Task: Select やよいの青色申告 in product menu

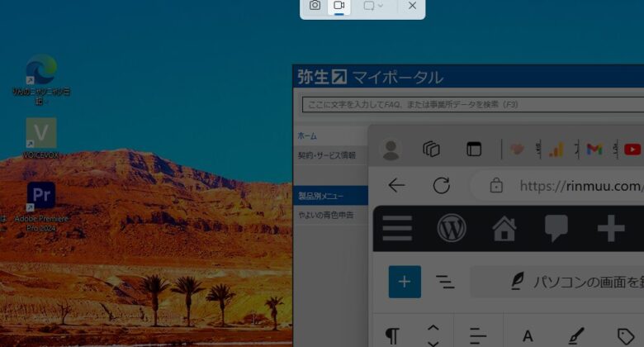Action: (325, 215)
